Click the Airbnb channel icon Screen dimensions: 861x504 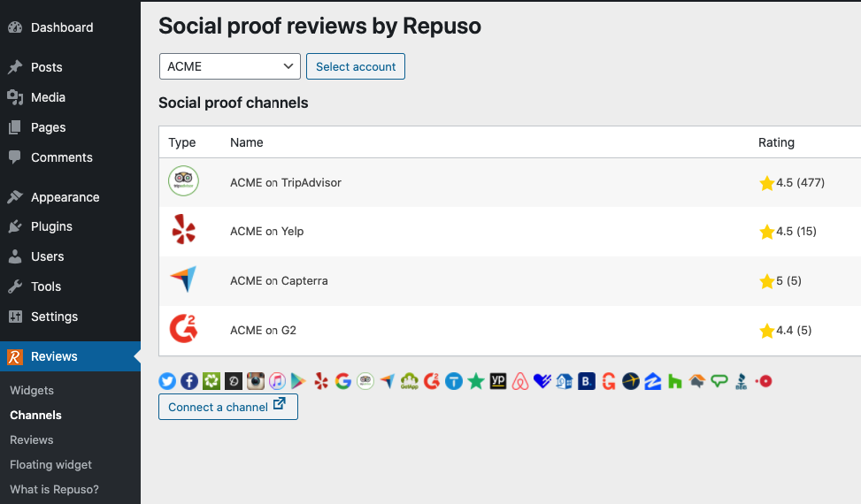tap(520, 381)
